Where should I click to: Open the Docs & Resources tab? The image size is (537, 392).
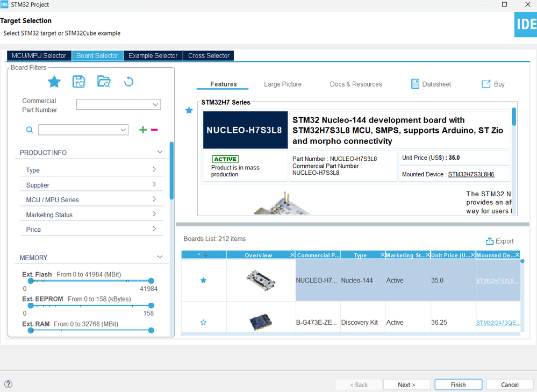click(x=356, y=84)
